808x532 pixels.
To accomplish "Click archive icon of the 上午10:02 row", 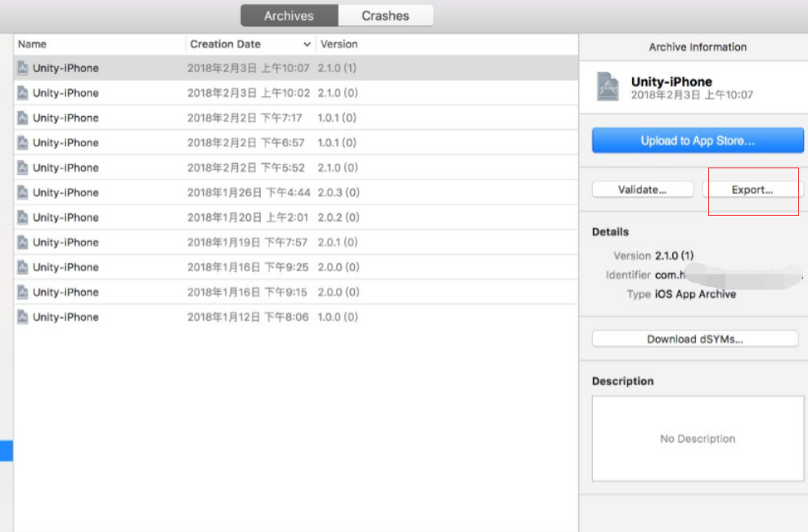I will point(23,92).
